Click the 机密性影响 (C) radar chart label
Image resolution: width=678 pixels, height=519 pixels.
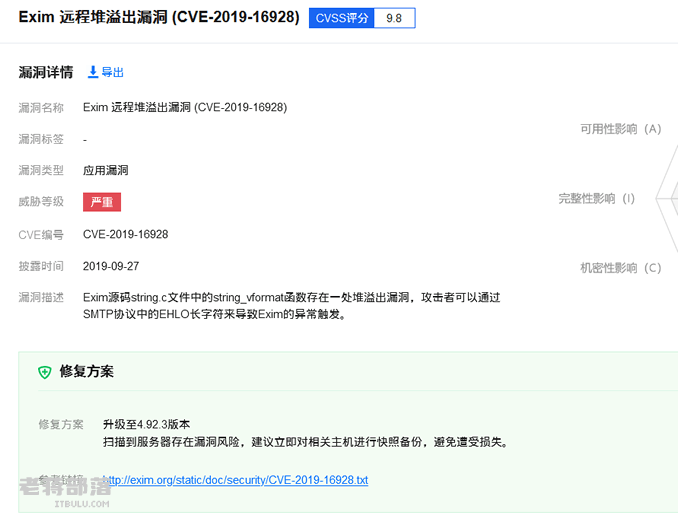[x=621, y=268]
